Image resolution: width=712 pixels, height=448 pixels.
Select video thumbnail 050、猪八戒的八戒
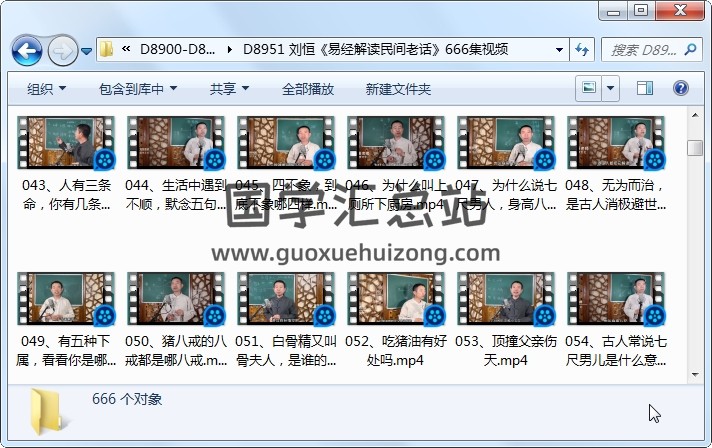tap(176, 299)
